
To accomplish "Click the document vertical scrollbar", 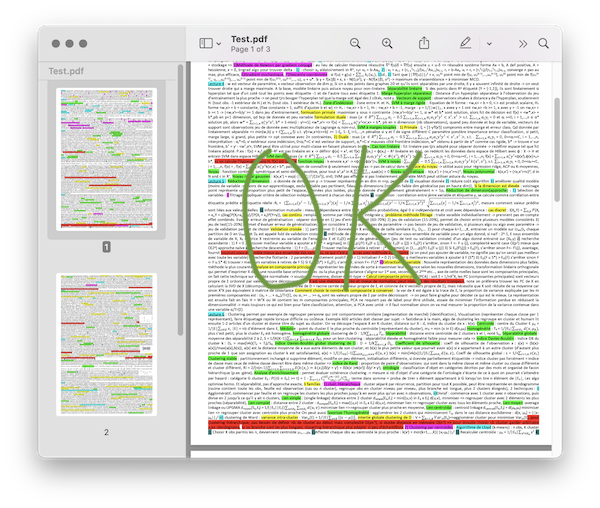I will (557, 149).
